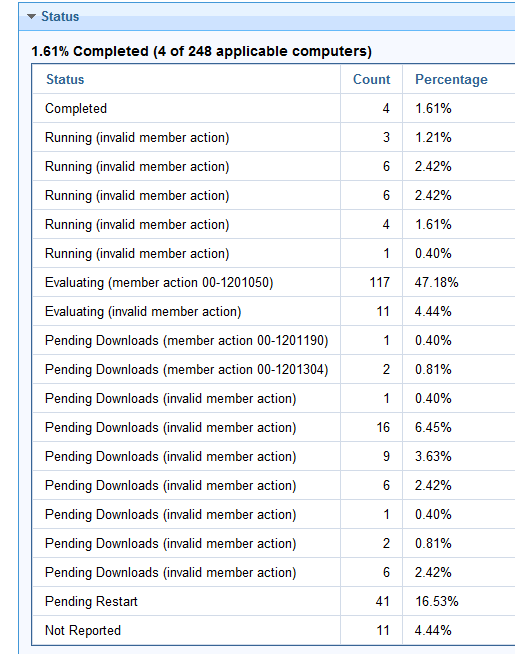Screen dimensions: 515x654
Task: Select the 1.61% Completed summary heading
Action: (201, 51)
